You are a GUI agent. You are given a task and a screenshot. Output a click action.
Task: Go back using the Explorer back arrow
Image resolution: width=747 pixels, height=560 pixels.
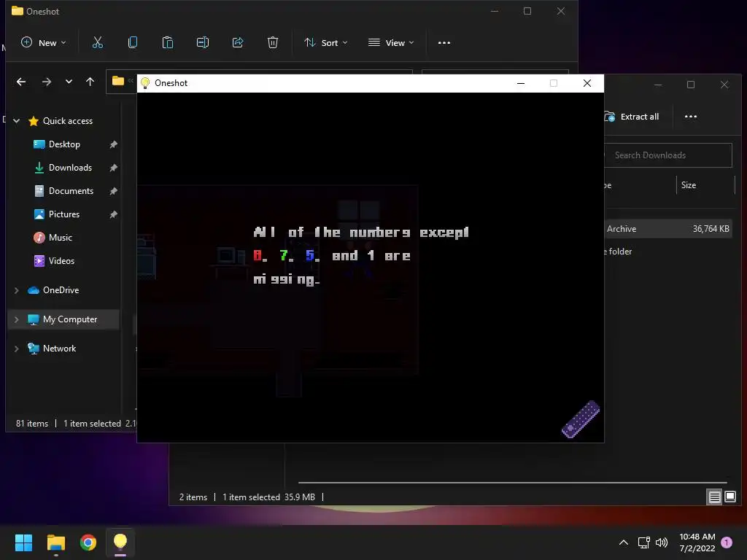click(21, 82)
